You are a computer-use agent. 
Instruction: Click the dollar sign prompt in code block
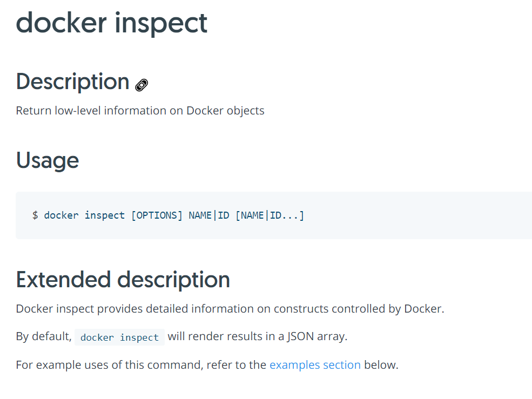(x=35, y=215)
